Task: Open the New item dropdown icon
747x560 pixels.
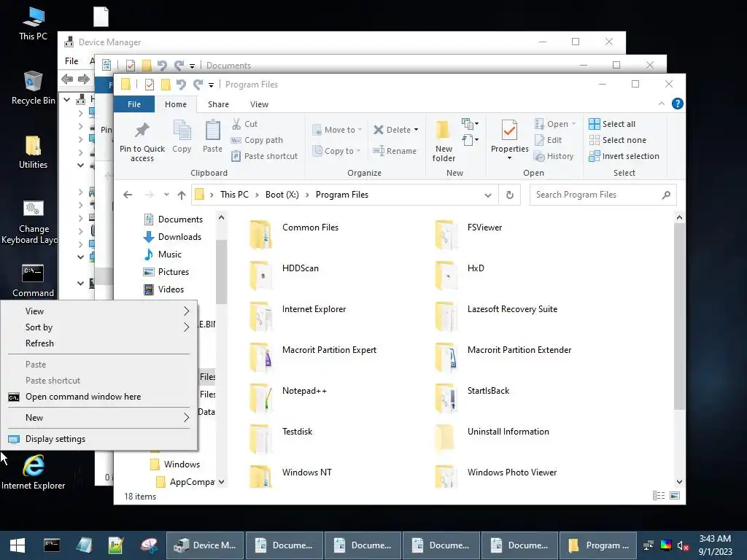Action: pos(471,124)
